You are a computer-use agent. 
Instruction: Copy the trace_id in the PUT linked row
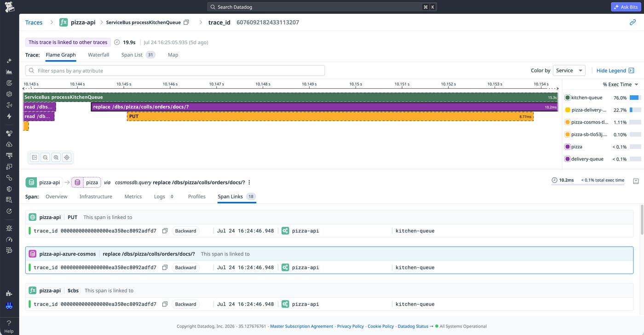(165, 231)
